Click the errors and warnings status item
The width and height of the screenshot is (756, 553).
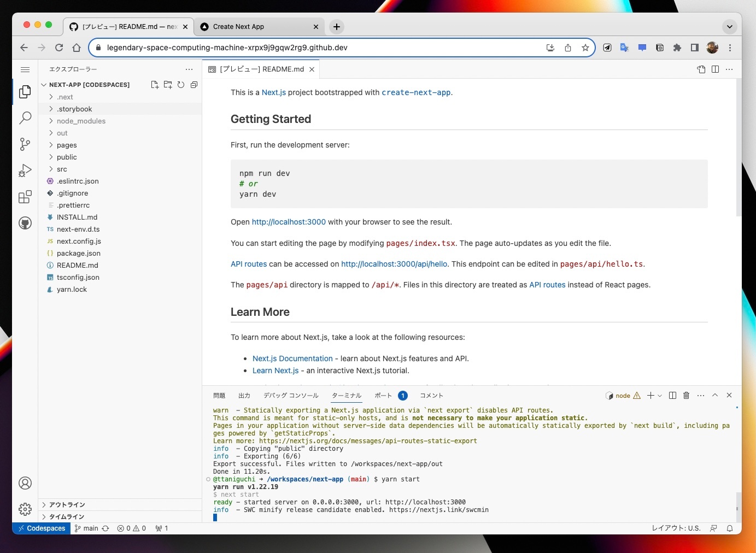[x=132, y=528]
